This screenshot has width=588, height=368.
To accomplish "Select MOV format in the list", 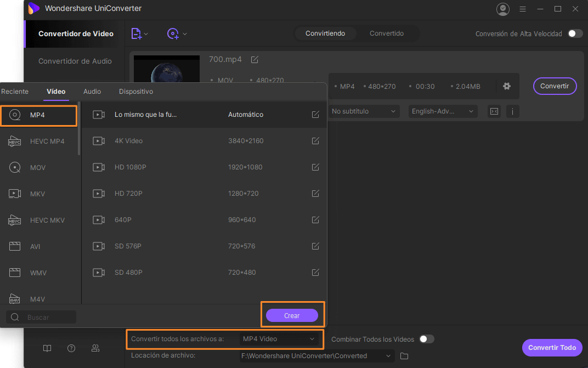I will [x=38, y=167].
